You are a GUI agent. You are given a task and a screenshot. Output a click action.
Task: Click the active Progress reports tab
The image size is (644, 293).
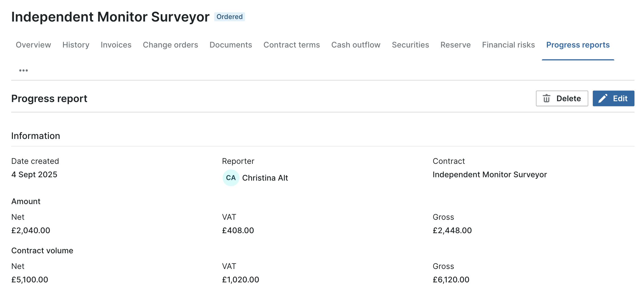click(x=578, y=45)
